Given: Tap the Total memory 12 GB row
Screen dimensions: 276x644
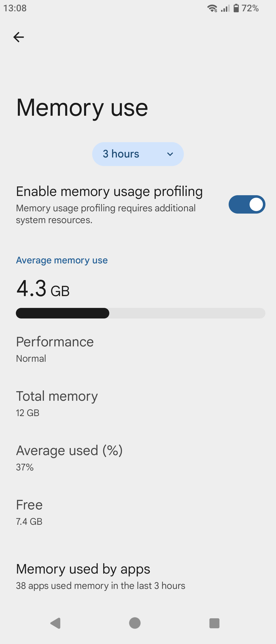Looking at the screenshot, I should (138, 404).
